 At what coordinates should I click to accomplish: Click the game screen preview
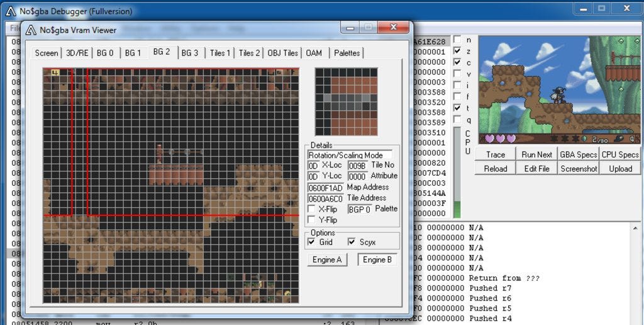559,90
